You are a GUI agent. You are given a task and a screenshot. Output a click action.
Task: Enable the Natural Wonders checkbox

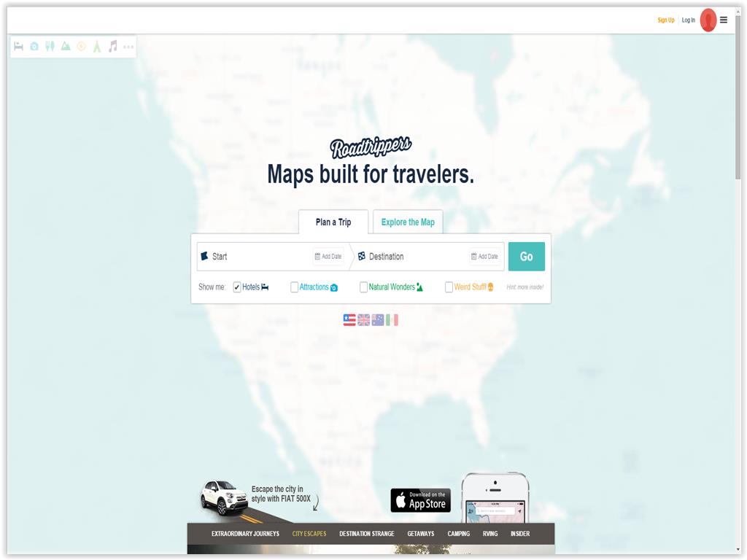click(363, 287)
